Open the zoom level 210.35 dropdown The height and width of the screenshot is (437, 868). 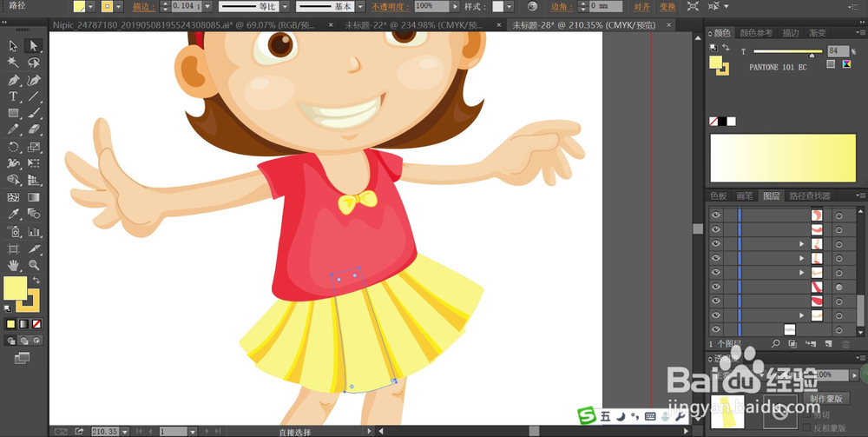pos(124,431)
